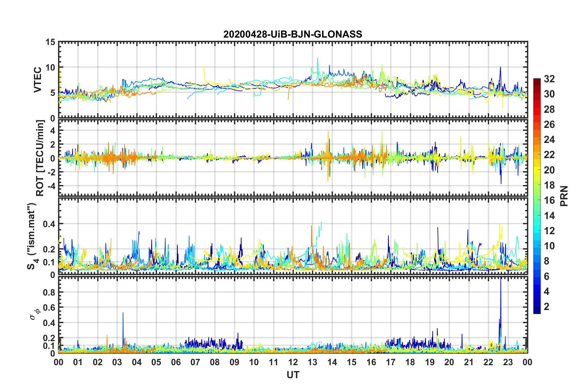Click x-axis tick label 06
This screenshot has height=392, width=586.
pos(176,362)
